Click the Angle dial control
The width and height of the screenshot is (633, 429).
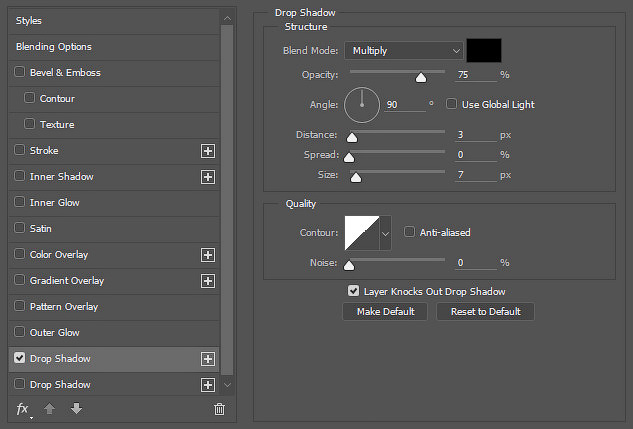(362, 105)
